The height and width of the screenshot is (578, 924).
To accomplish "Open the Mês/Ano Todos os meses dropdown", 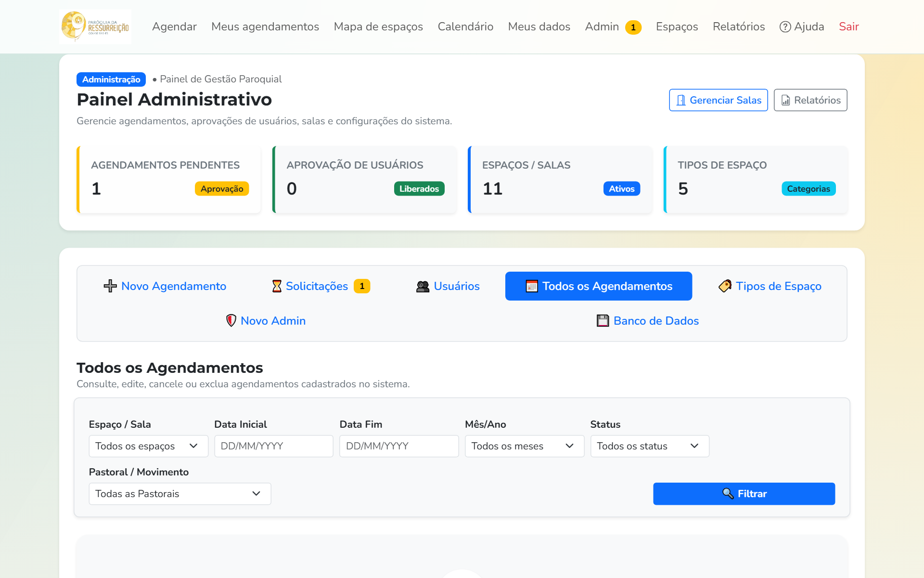I will click(x=525, y=446).
